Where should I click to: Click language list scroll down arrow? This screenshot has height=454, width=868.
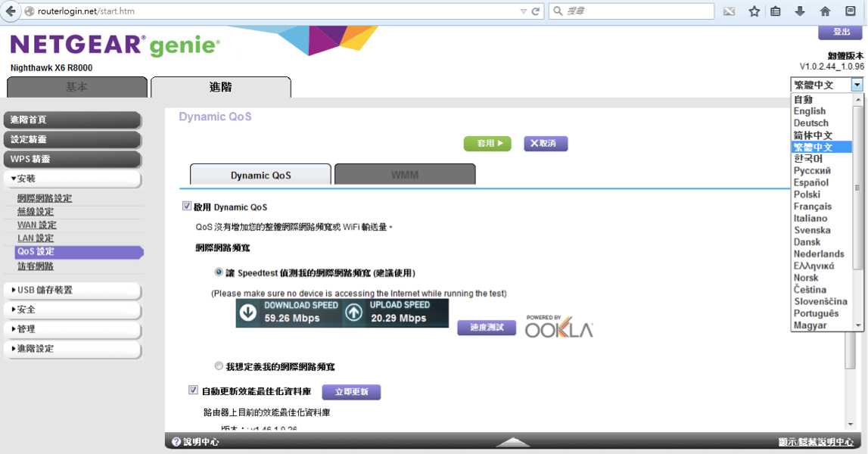click(858, 325)
